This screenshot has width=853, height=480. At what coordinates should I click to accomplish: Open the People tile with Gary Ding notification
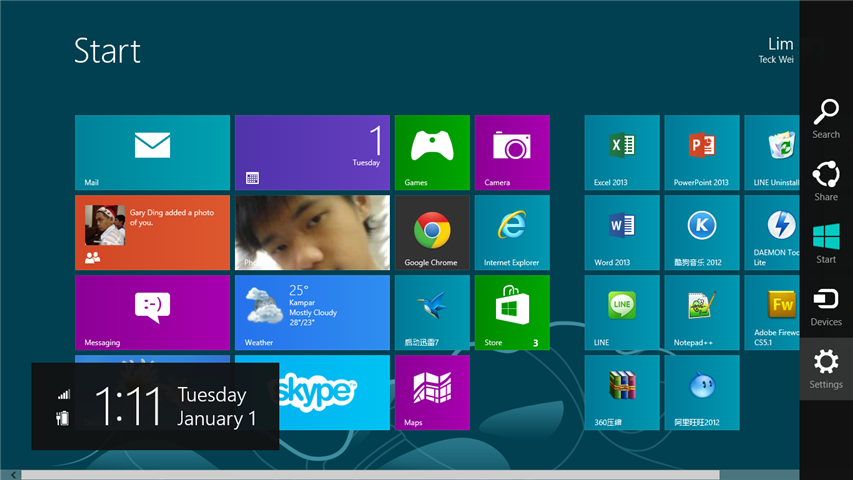tap(152, 232)
